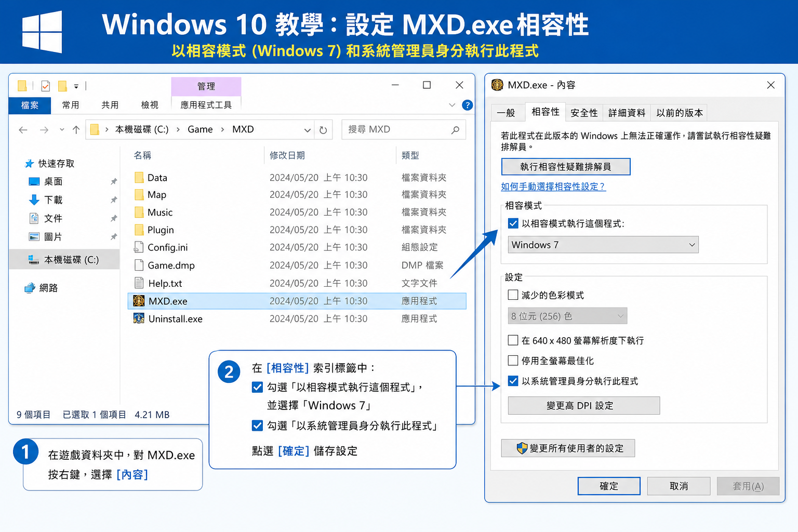This screenshot has width=798, height=532.
Task: Switch to the 詳細資料 properties tab
Action: [627, 113]
